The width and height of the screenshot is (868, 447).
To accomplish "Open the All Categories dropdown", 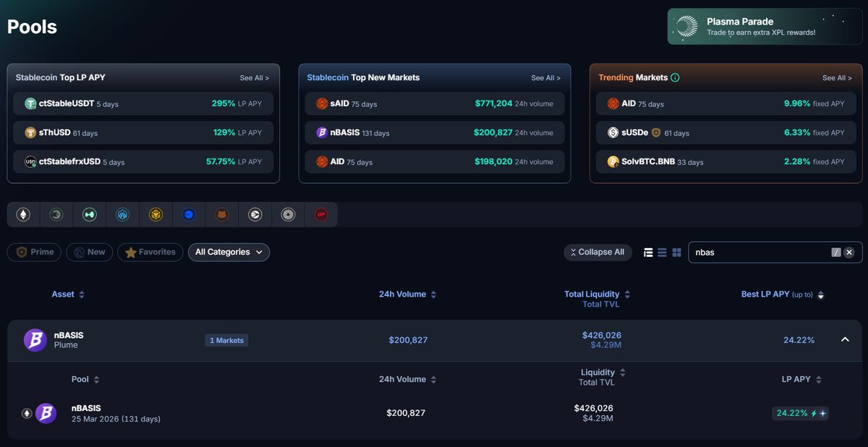I will click(x=229, y=252).
